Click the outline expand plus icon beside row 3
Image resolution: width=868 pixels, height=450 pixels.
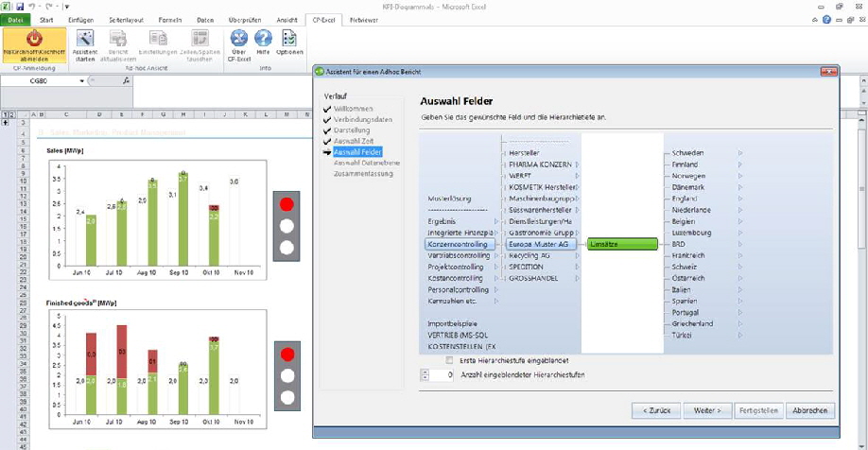(6, 122)
